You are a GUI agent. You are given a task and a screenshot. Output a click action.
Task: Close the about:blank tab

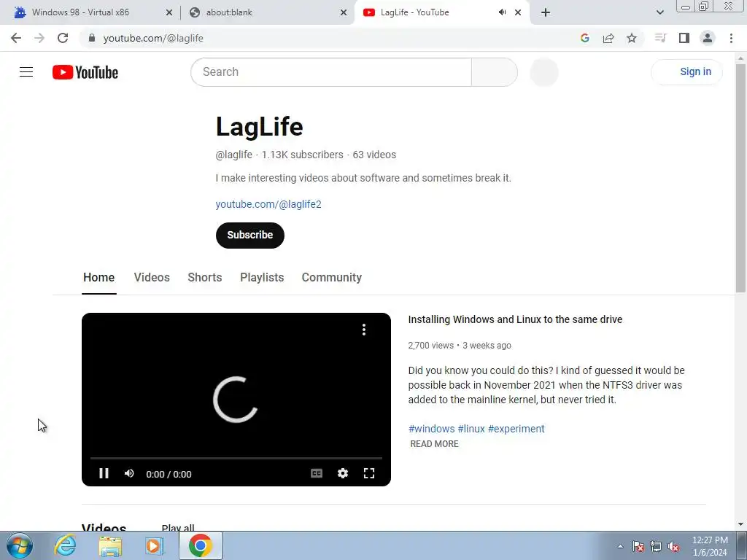pyautogui.click(x=344, y=12)
